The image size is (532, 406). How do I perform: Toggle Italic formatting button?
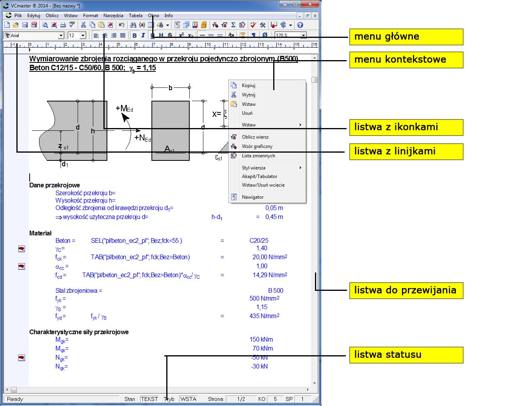(x=143, y=36)
